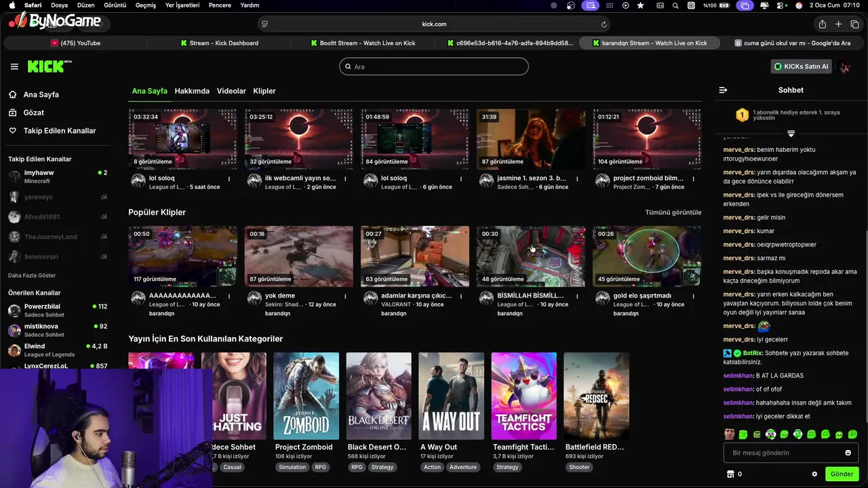Collapse the Sohbet chat panel

click(x=723, y=90)
